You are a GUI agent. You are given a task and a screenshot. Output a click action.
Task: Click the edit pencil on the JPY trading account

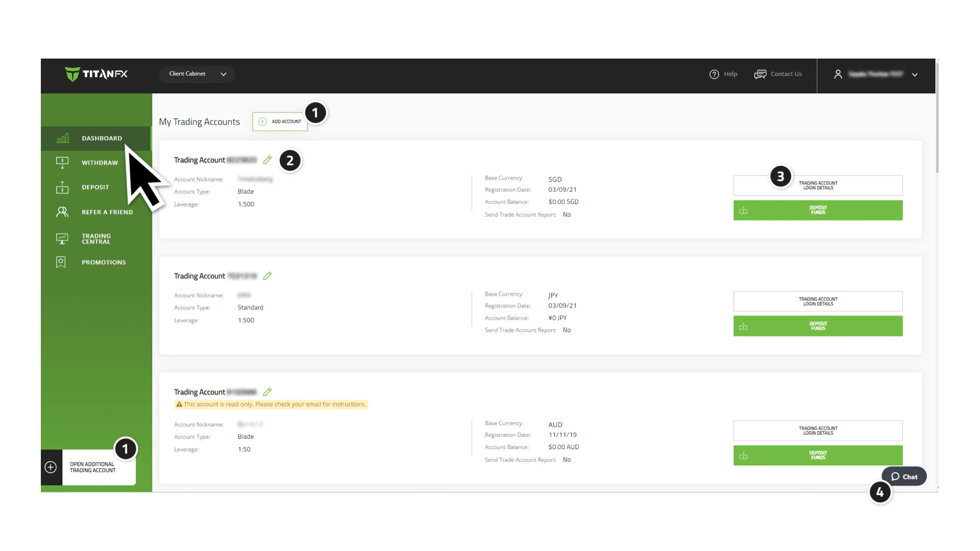click(x=267, y=276)
